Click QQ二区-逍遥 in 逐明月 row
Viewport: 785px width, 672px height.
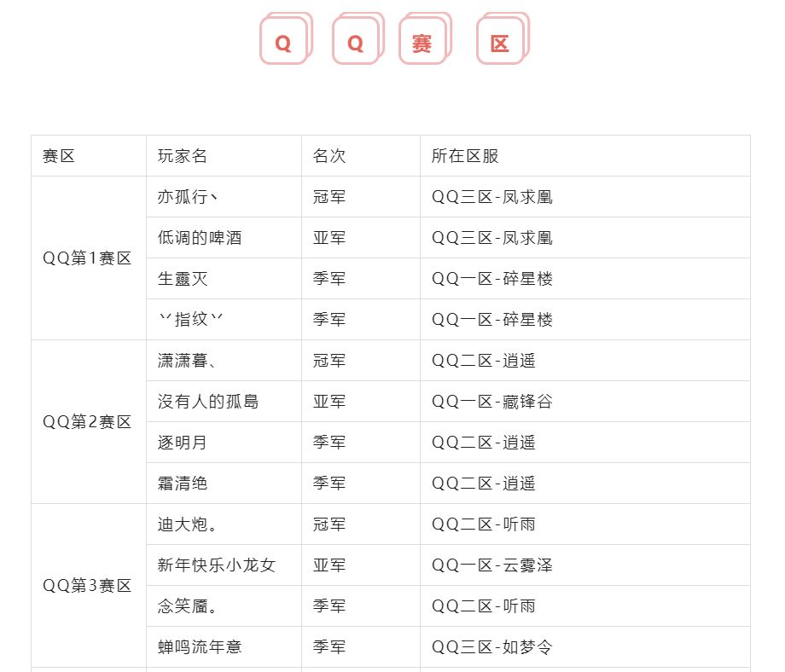pos(484,443)
